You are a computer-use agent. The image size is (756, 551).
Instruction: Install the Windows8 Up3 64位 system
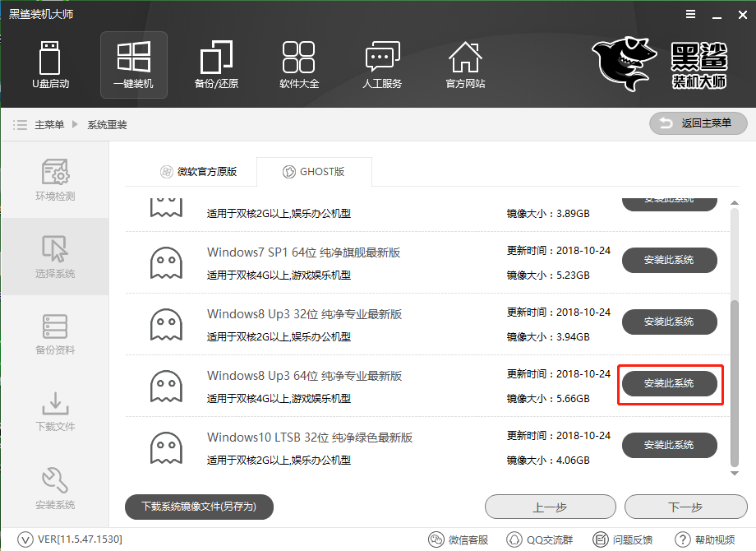(x=670, y=383)
